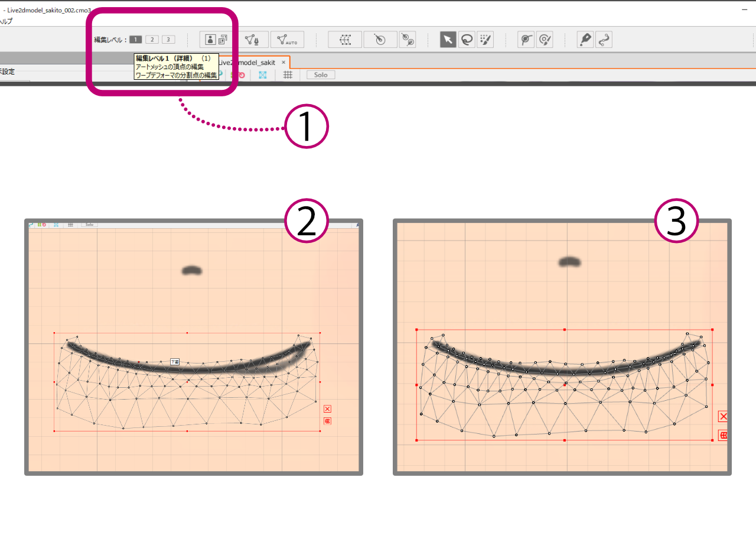Image resolution: width=756 pixels, height=535 pixels.
Task: Create a rotation deformer
Action: click(x=380, y=40)
